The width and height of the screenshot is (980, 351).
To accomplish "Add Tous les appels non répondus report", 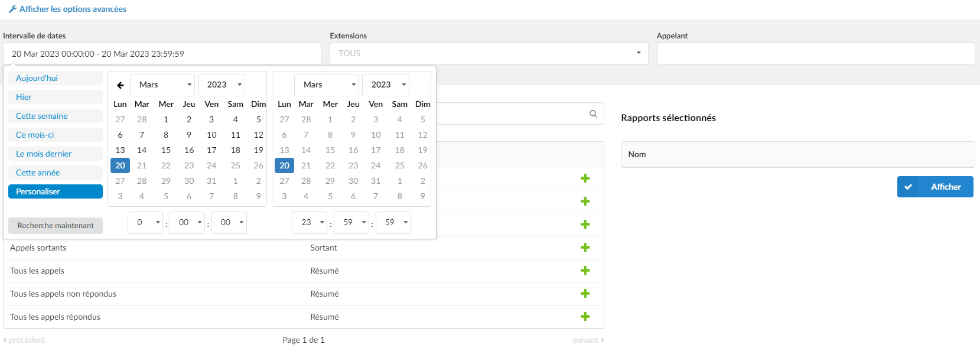I will (x=585, y=294).
